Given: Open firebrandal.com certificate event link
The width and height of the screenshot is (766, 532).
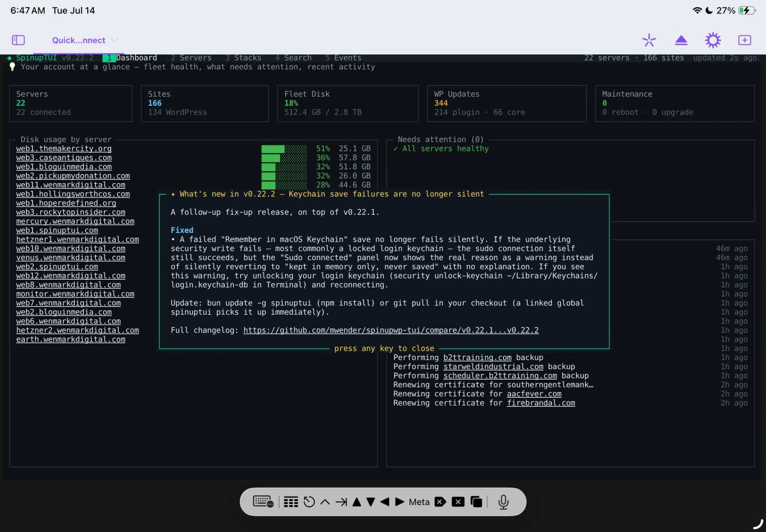Looking at the screenshot, I should 541,403.
